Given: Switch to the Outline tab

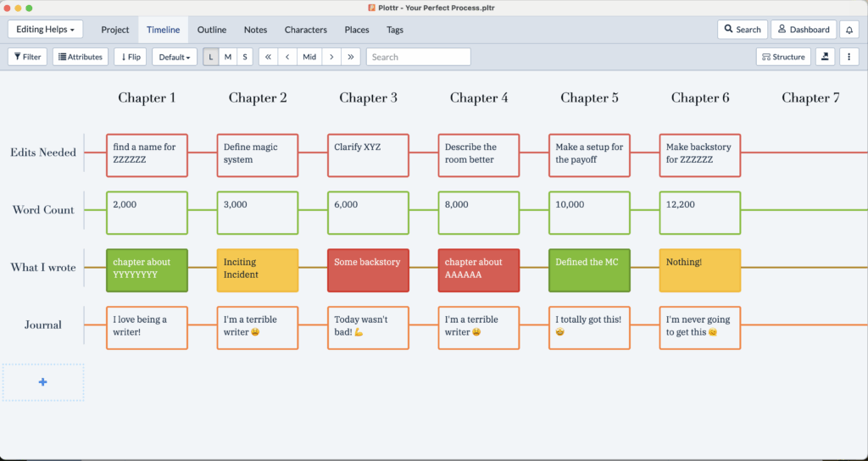Looking at the screenshot, I should click(x=212, y=30).
